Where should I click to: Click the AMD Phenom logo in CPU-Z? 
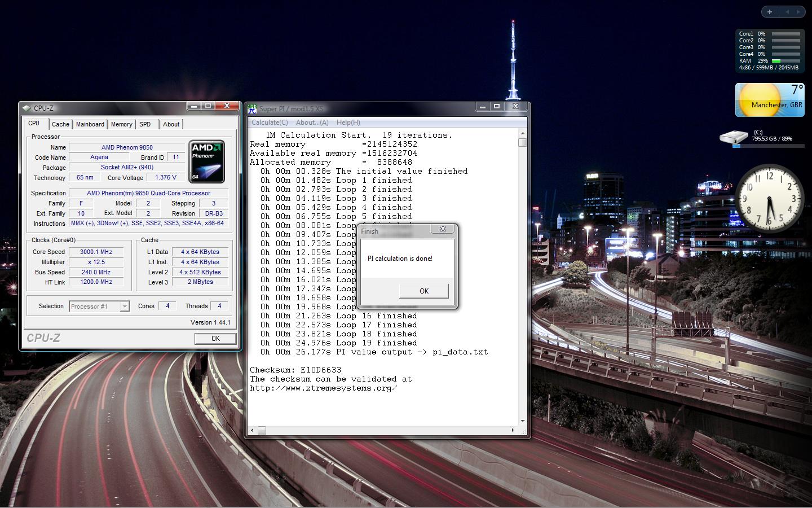206,161
